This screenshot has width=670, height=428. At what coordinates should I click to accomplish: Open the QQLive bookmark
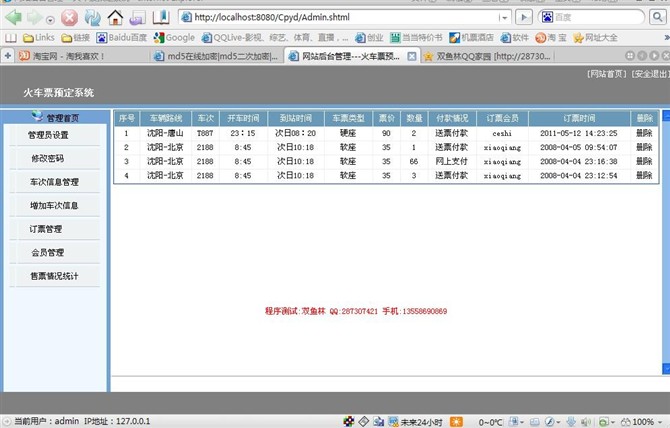coord(275,38)
